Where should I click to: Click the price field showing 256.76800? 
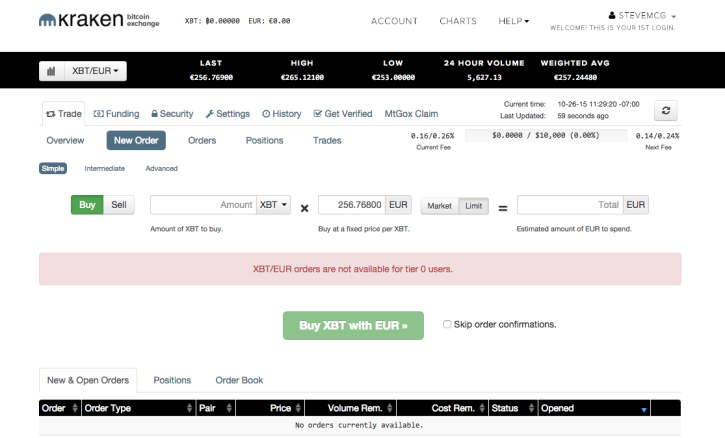[x=352, y=205]
